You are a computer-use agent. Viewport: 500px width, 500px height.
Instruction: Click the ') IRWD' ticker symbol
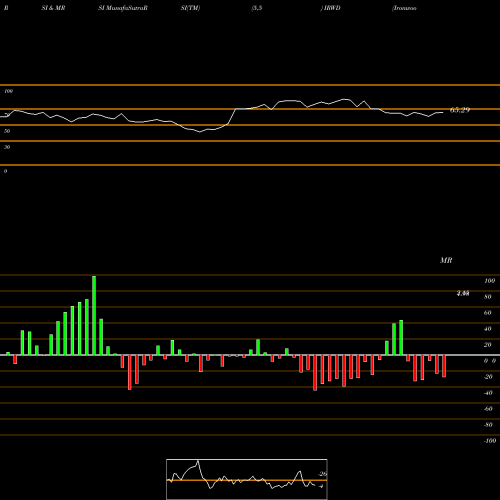click(330, 8)
